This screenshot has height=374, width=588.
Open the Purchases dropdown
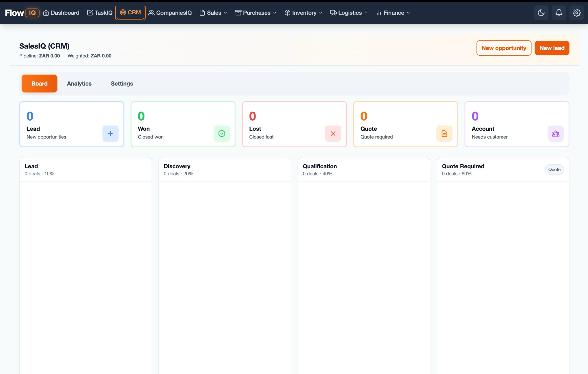[x=255, y=13]
